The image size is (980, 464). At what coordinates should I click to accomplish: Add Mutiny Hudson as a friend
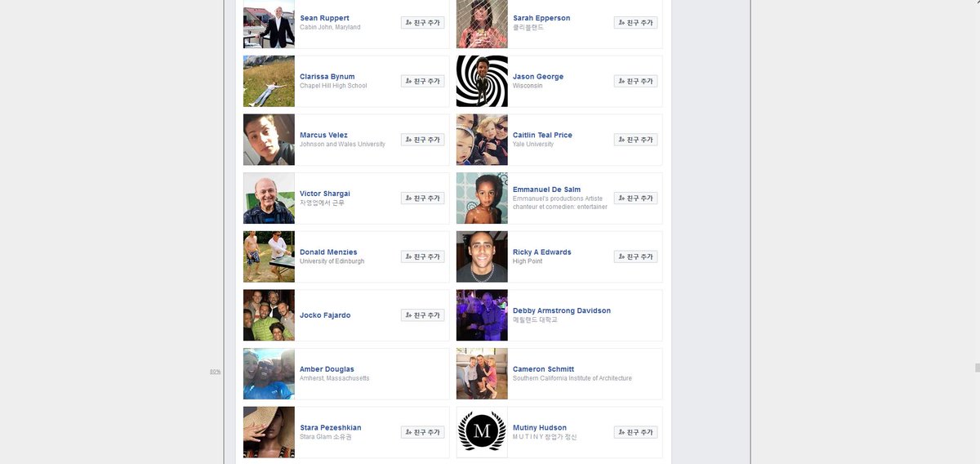(635, 432)
